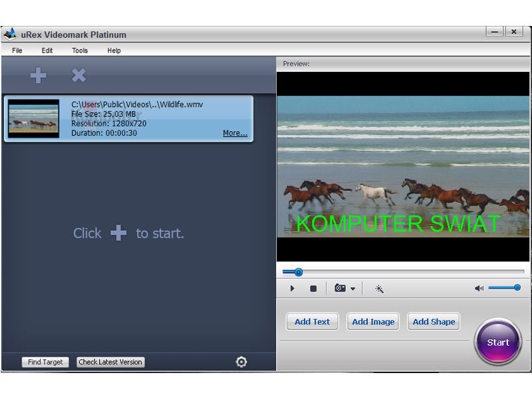The height and width of the screenshot is (399, 532).
Task: Click the uRex Videomark app logo icon
Action: [x=10, y=35]
